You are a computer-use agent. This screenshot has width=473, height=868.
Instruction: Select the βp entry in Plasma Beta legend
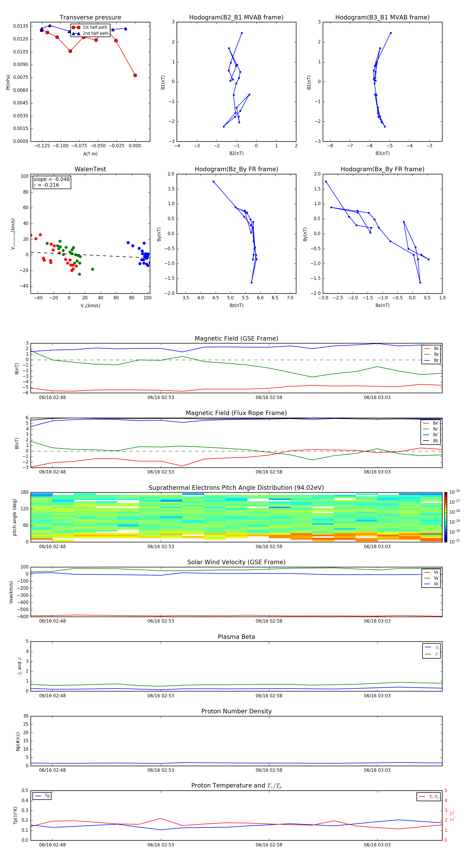tap(431, 647)
